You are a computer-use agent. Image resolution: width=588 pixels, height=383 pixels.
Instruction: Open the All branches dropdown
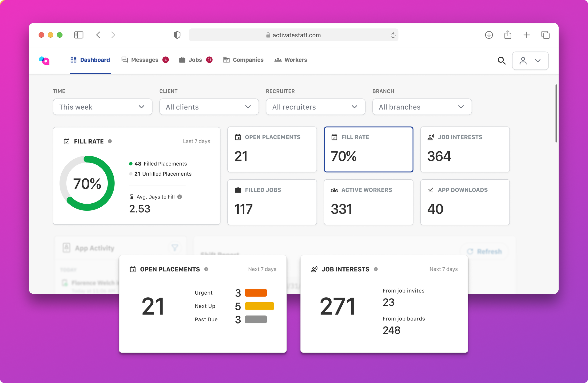(x=422, y=107)
